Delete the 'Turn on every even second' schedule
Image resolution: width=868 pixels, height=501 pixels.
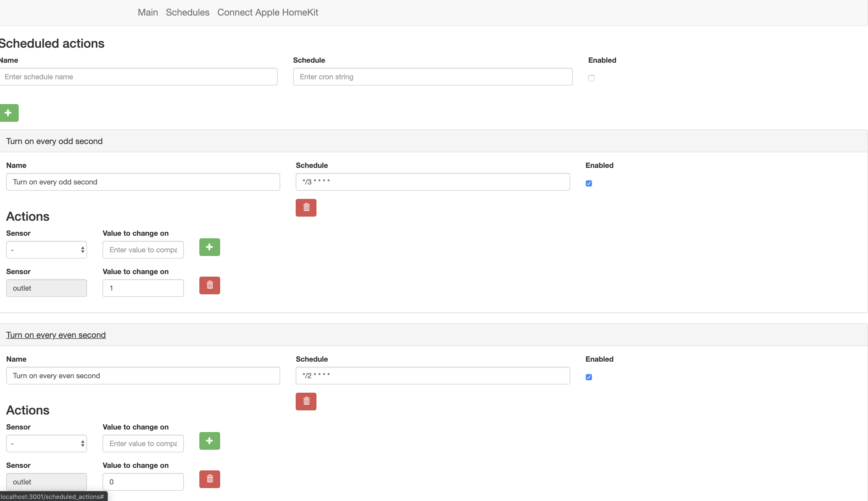coord(306,401)
